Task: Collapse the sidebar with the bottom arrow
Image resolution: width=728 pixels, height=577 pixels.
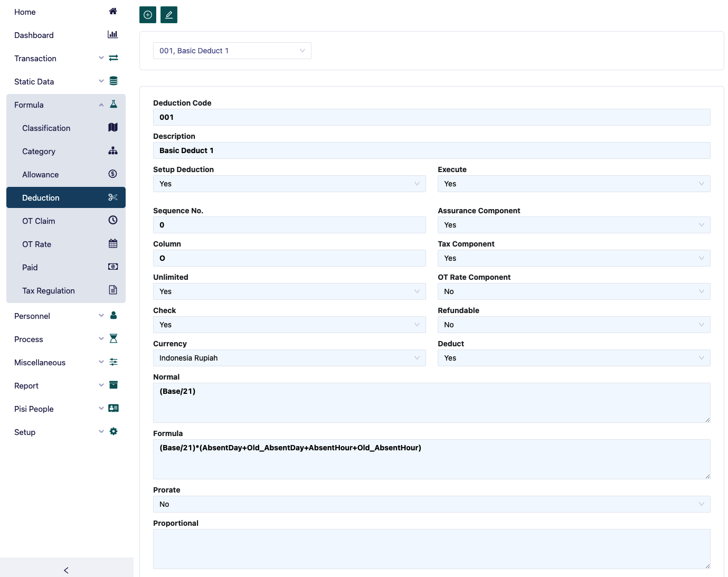Action: coord(66,570)
